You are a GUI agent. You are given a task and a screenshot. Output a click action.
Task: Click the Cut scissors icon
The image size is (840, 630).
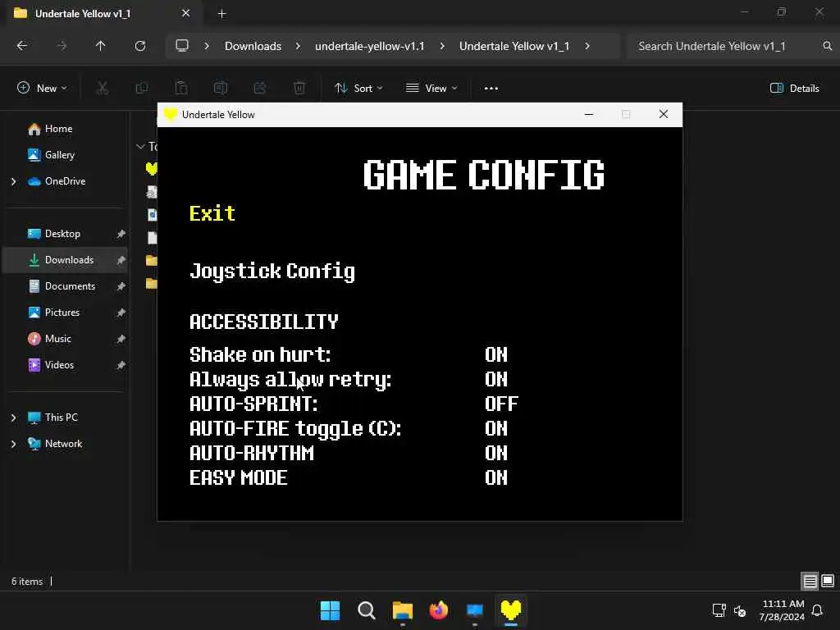tap(103, 88)
